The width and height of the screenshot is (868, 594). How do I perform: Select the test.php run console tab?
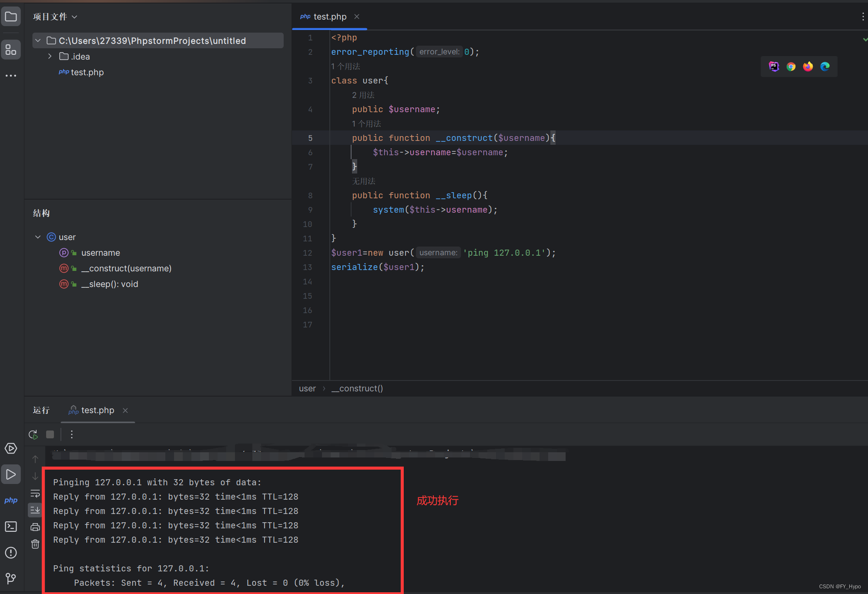click(97, 410)
